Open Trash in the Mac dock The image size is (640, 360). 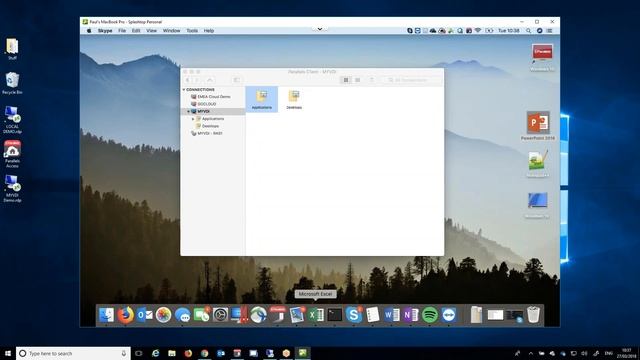point(533,315)
